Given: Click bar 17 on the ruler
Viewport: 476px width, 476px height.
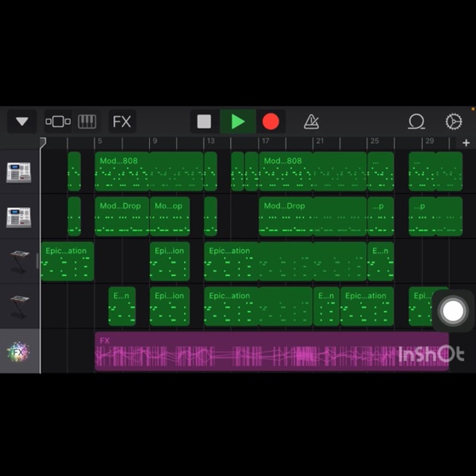Looking at the screenshot, I should click(x=266, y=141).
